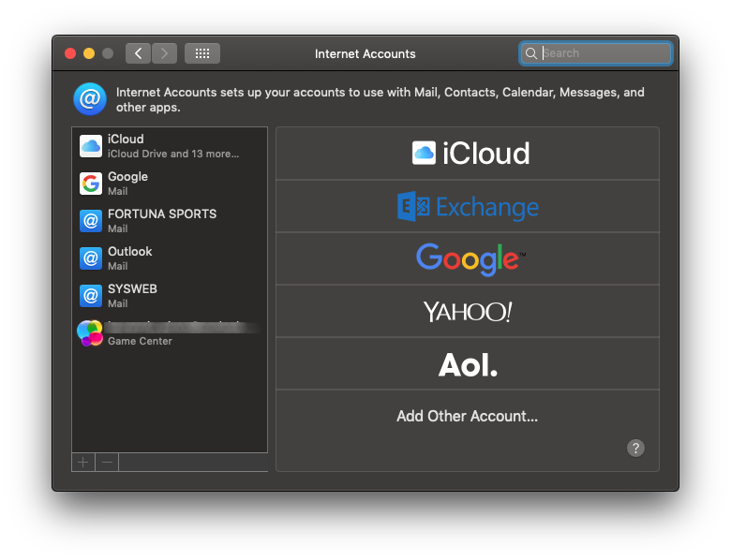Go forward with the right chevron
The width and height of the screenshot is (731, 560).
tap(164, 53)
